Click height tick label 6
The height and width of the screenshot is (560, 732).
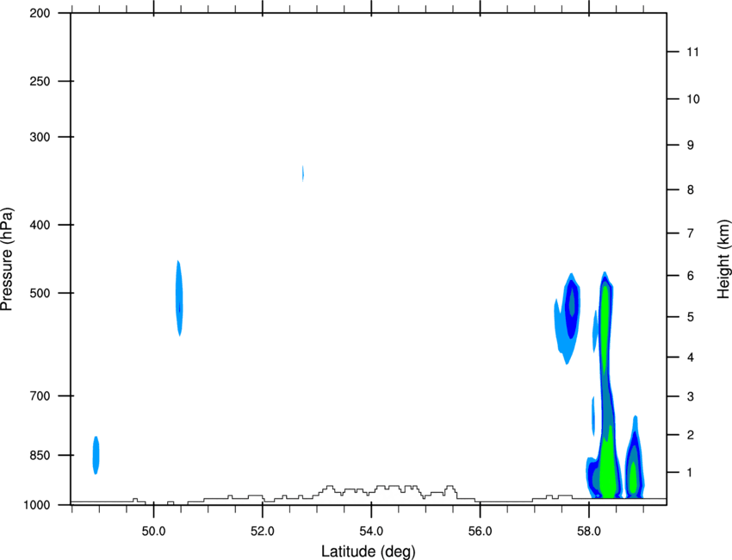691,276
